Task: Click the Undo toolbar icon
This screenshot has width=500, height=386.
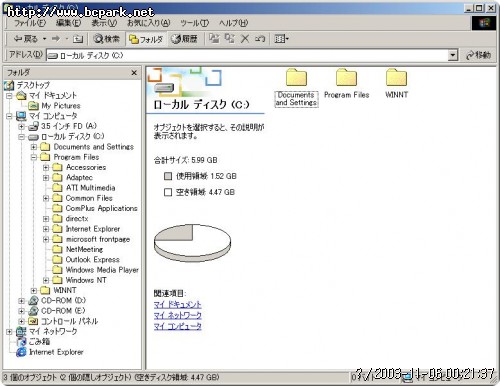Action: [260, 39]
